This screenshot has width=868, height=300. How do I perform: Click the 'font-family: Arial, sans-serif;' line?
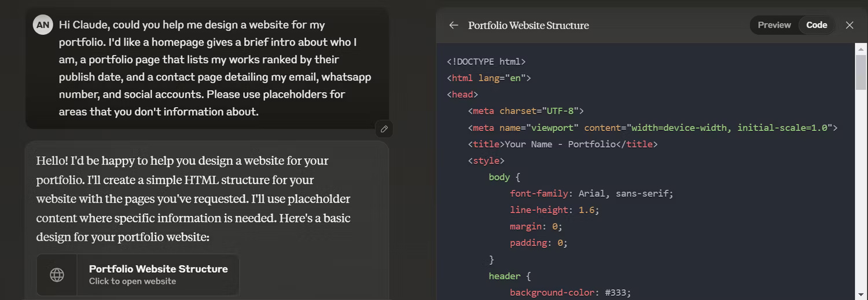pos(591,193)
